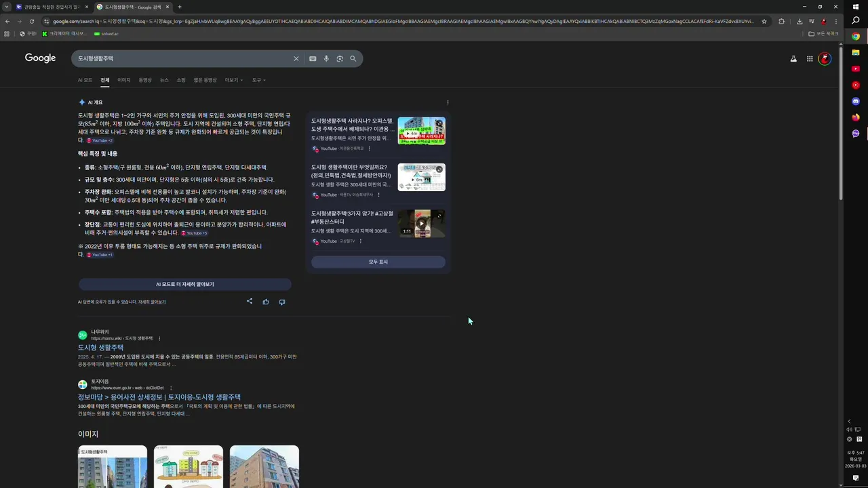
Task: Search by image with the Lens icon
Action: point(340,59)
